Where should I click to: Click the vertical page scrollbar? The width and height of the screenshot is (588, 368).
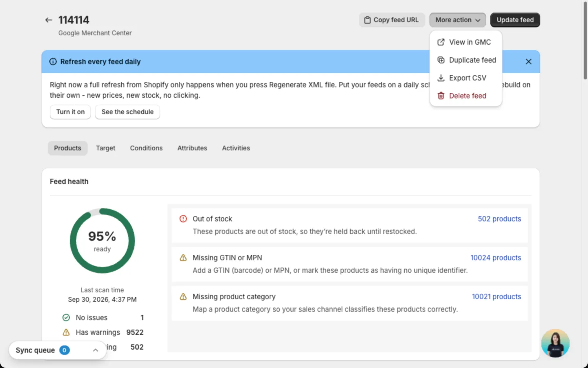tap(585, 41)
